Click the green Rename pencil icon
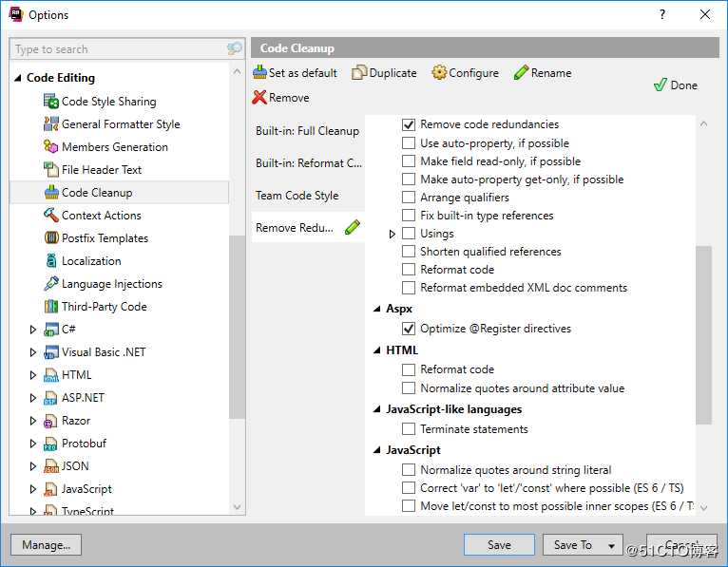This screenshot has width=728, height=567. pos(521,72)
